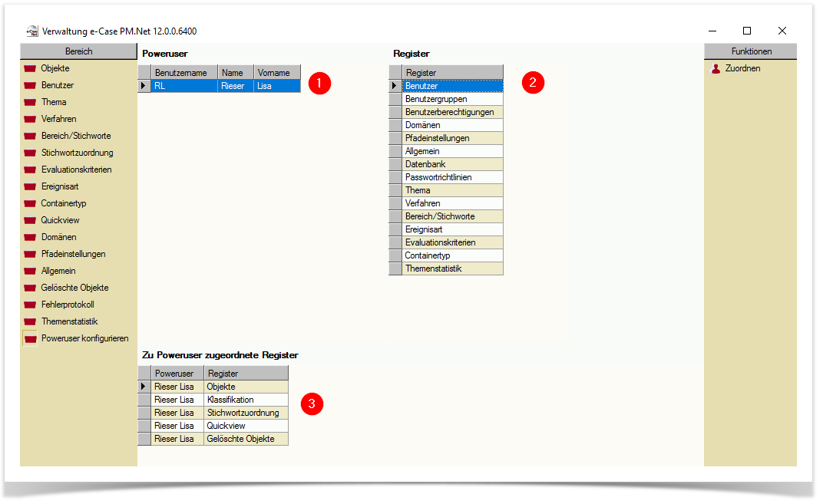This screenshot has width=823, height=504.
Task: Select the RL username cell
Action: tap(184, 85)
